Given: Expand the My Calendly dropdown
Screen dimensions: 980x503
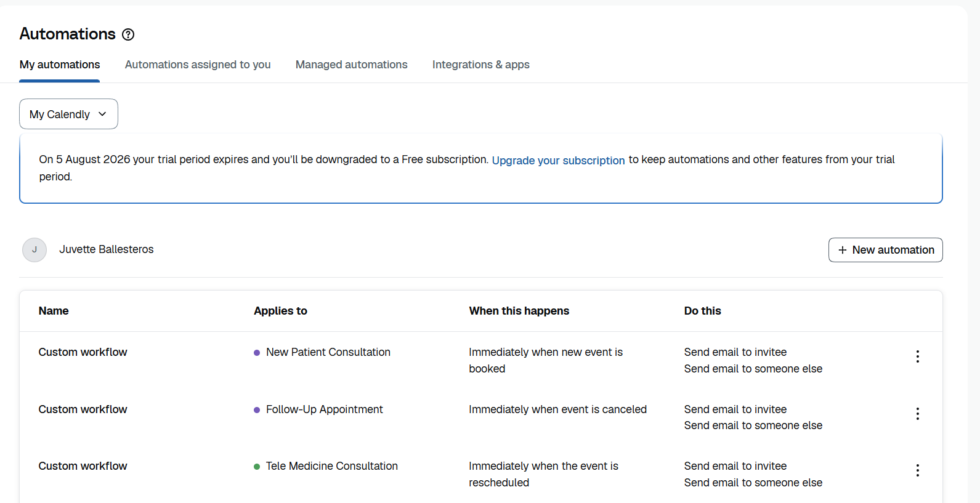Looking at the screenshot, I should (x=68, y=114).
